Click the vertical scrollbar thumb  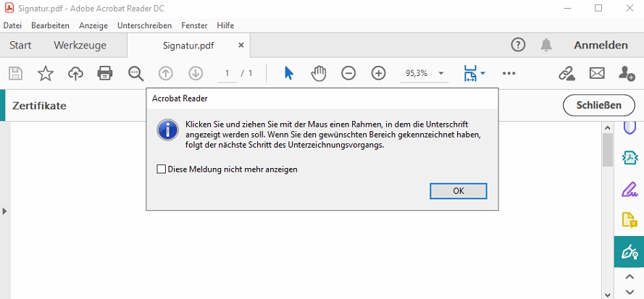pos(608,150)
